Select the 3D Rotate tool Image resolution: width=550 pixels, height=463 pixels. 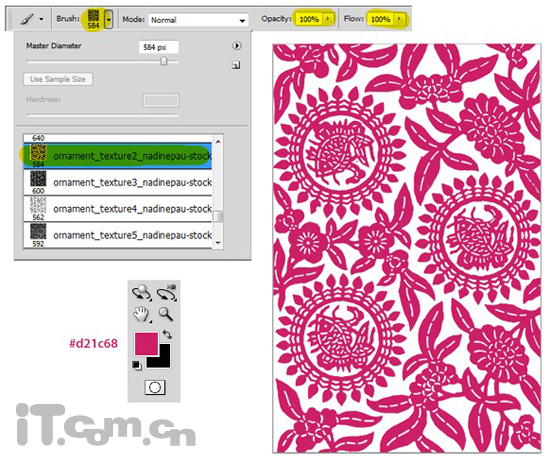click(x=141, y=293)
